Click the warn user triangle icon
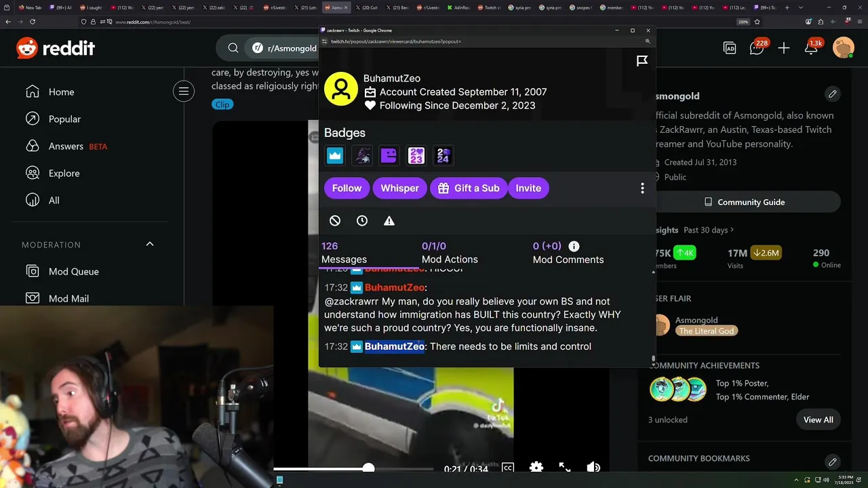The width and height of the screenshot is (868, 488). 389,221
